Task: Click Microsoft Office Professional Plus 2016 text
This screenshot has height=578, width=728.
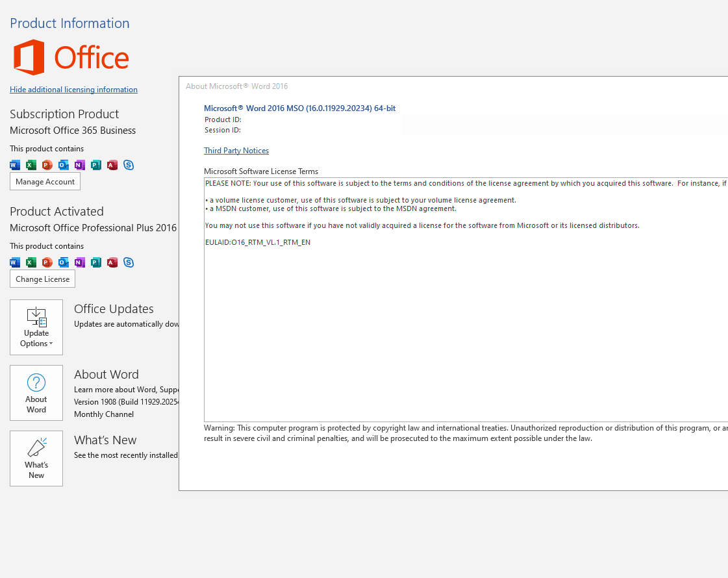Action: [x=94, y=228]
